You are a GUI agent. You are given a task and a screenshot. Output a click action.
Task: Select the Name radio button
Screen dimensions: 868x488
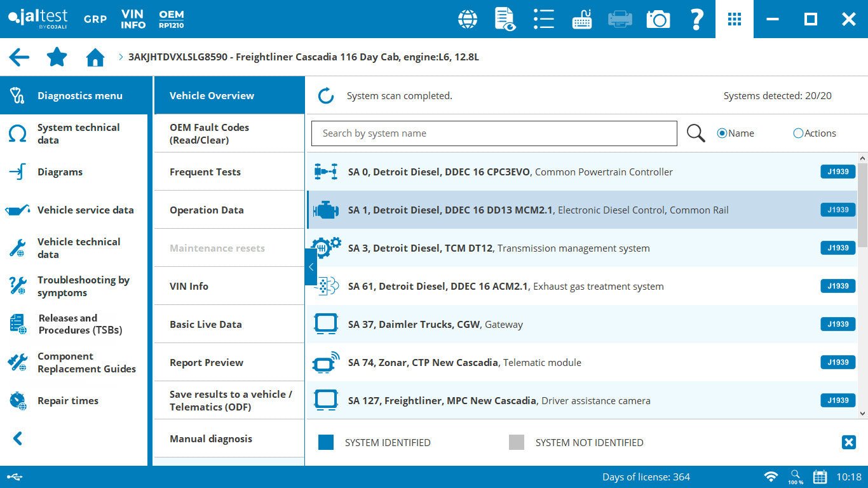pyautogui.click(x=722, y=133)
